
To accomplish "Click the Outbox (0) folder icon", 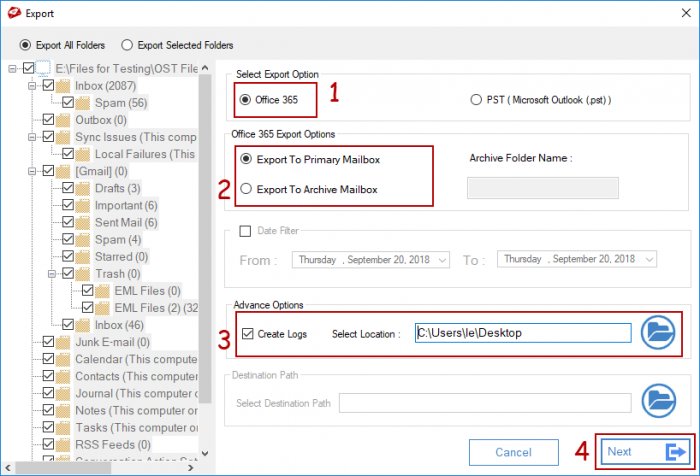I will [x=63, y=120].
